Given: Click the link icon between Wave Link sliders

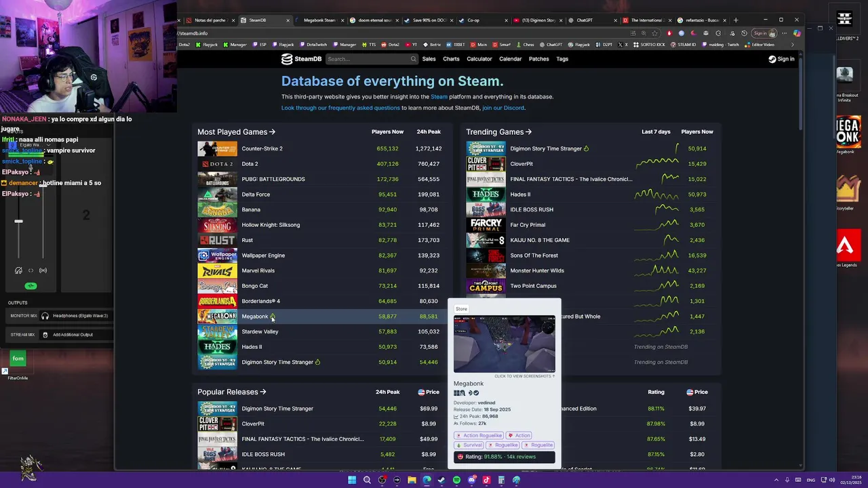Looking at the screenshot, I should tap(31, 270).
